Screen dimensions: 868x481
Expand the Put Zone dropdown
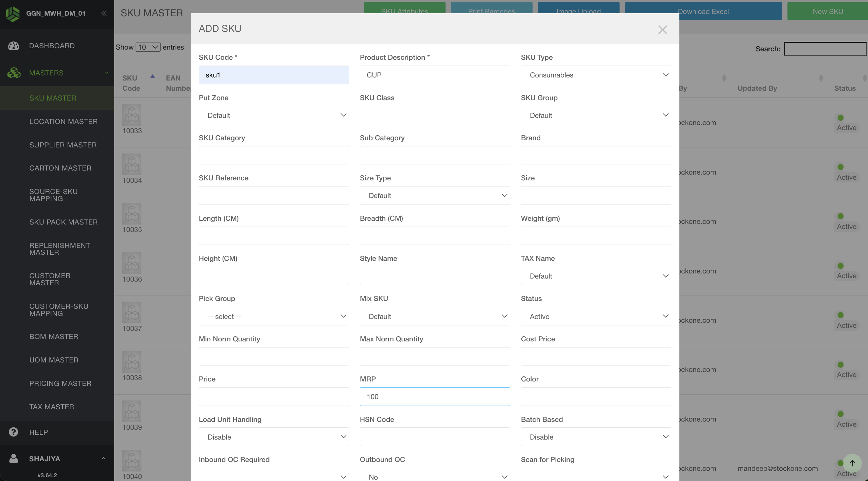pyautogui.click(x=274, y=115)
